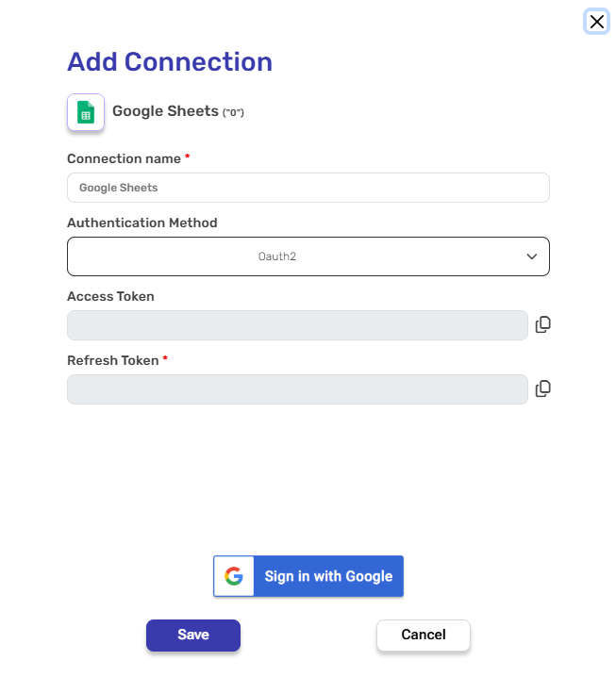Click the Connection name label
Image resolution: width=616 pixels, height=677 pixels.
(124, 158)
